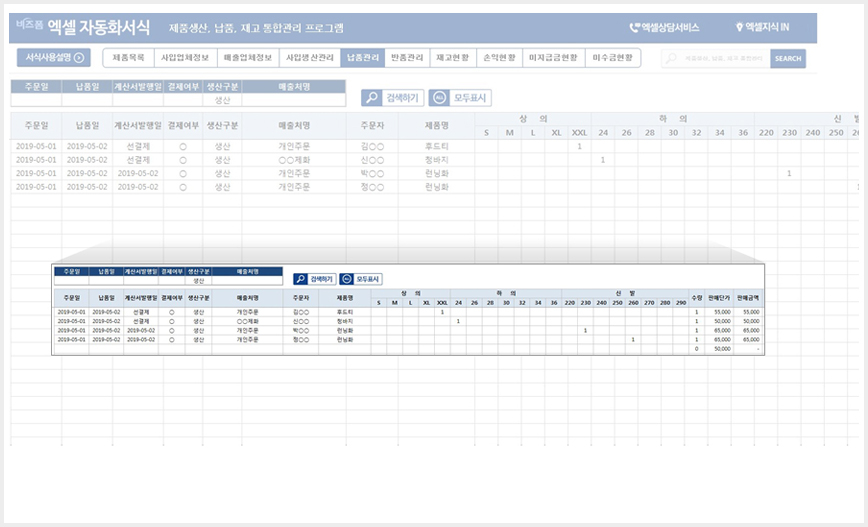The width and height of the screenshot is (868, 527).
Task: Go to the 사입생산관리 tab
Action: pos(310,58)
